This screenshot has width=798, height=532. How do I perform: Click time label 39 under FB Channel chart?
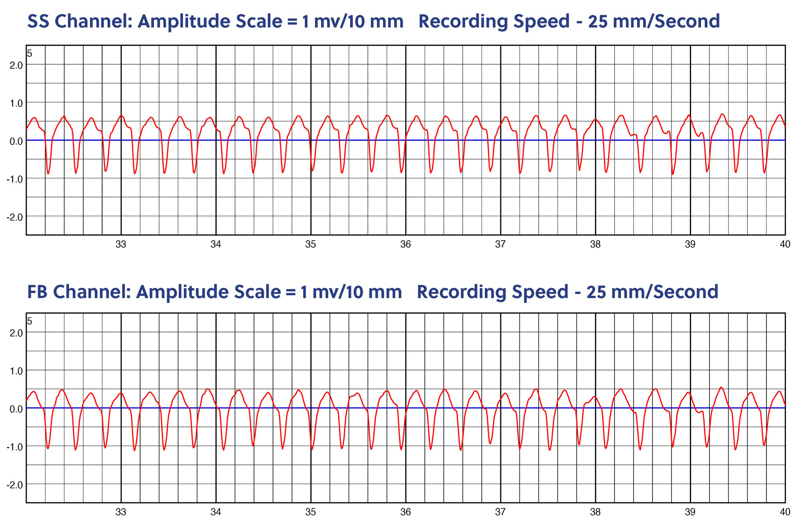tap(690, 512)
